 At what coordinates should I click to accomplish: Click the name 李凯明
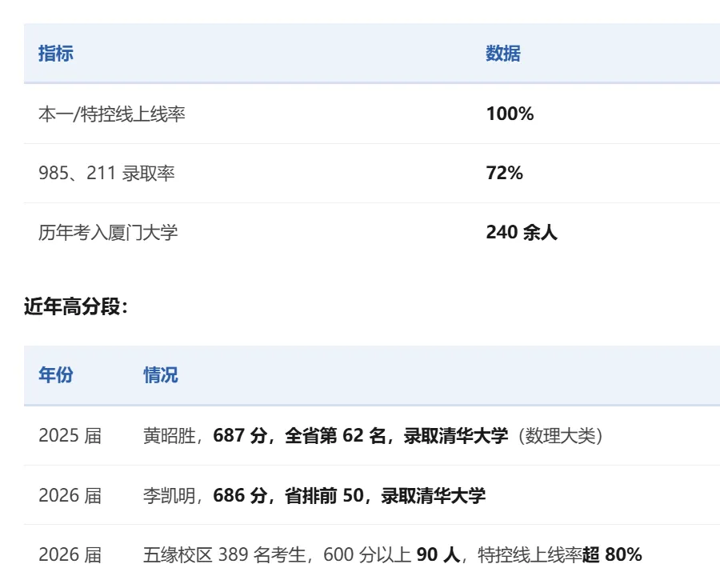[x=170, y=495]
